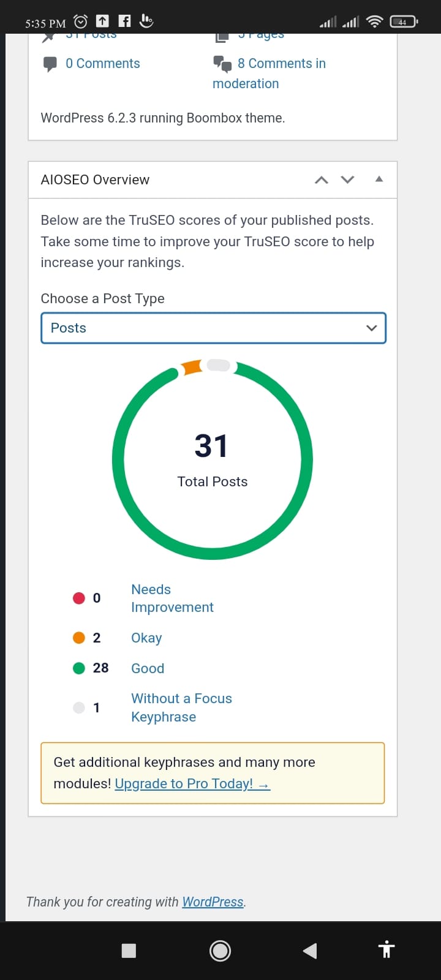Click the orange Okay chart segment

tap(192, 367)
